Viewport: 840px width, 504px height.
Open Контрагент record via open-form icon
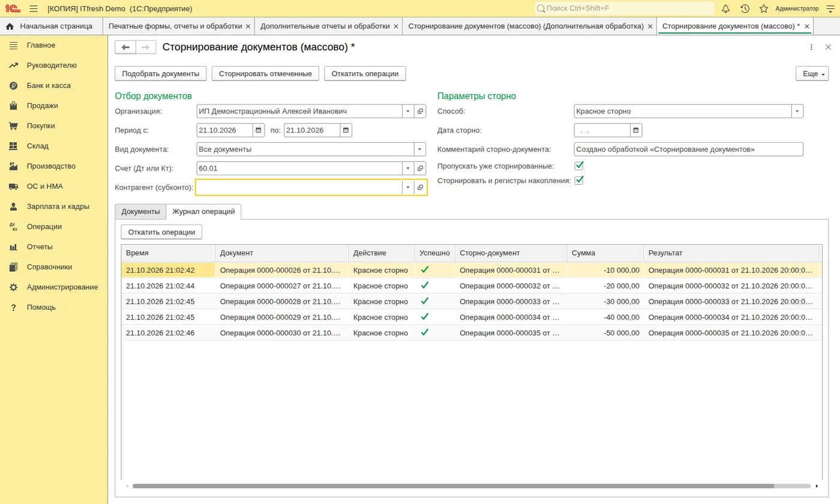[x=420, y=188]
